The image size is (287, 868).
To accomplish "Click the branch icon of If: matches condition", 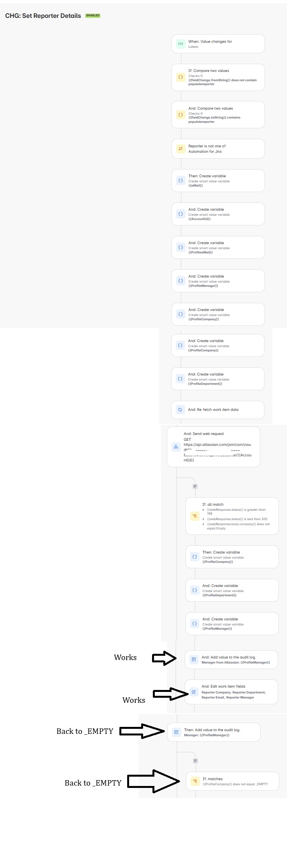I will pyautogui.click(x=195, y=781).
